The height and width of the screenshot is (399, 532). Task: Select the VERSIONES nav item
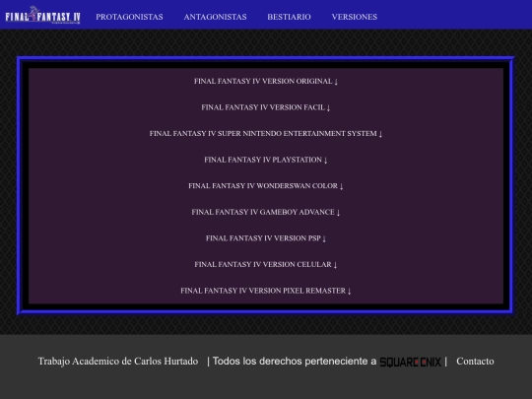pyautogui.click(x=355, y=17)
